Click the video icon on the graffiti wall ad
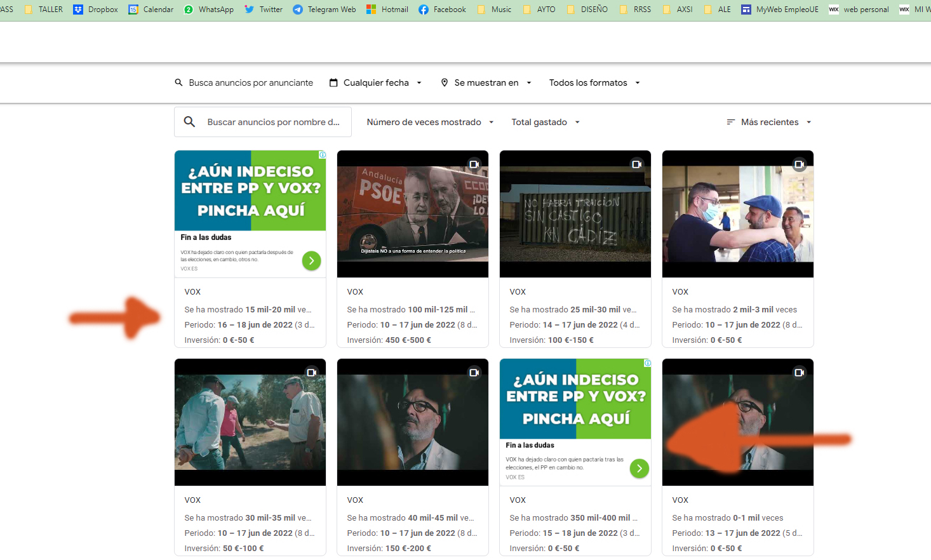This screenshot has height=560, width=931. (636, 164)
